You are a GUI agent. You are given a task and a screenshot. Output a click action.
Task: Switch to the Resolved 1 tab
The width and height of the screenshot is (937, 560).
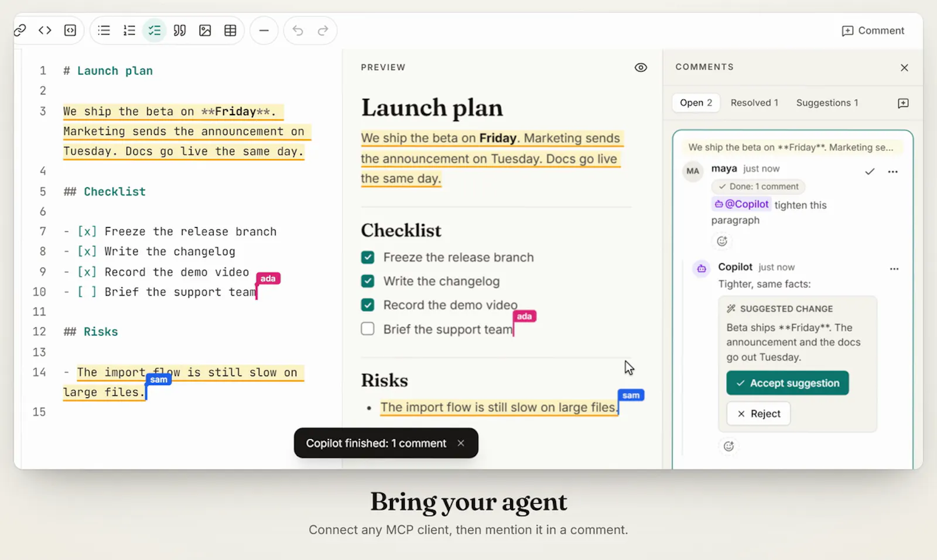tap(754, 103)
